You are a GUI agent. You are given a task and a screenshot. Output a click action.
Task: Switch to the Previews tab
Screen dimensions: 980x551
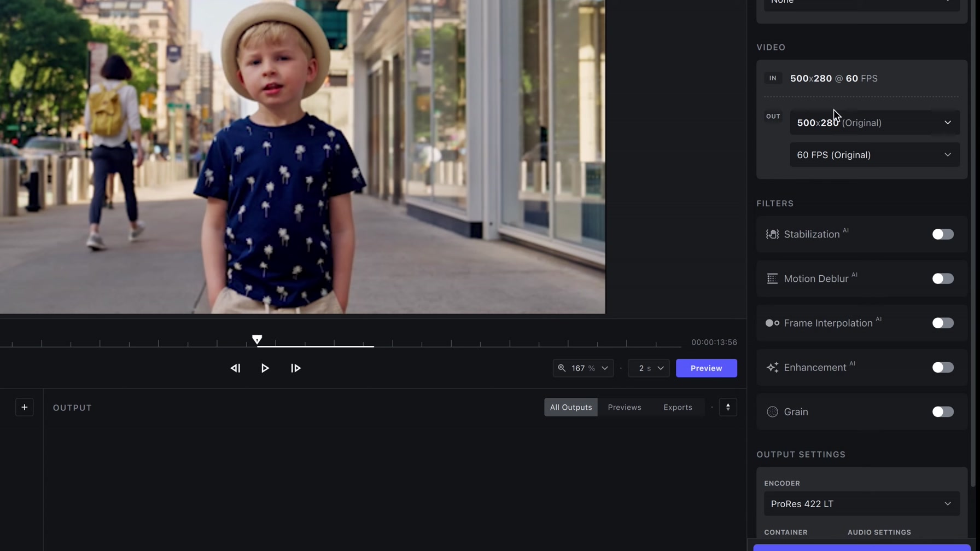click(625, 407)
